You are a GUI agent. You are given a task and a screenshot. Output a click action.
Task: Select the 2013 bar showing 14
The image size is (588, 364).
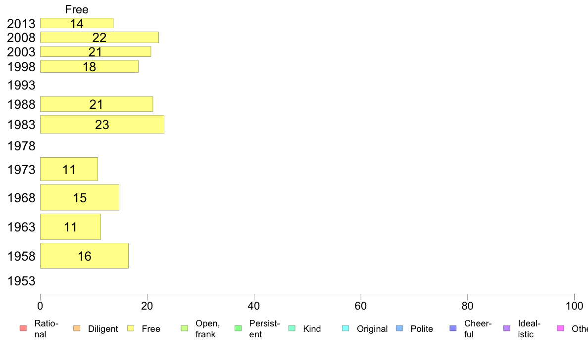point(77,23)
